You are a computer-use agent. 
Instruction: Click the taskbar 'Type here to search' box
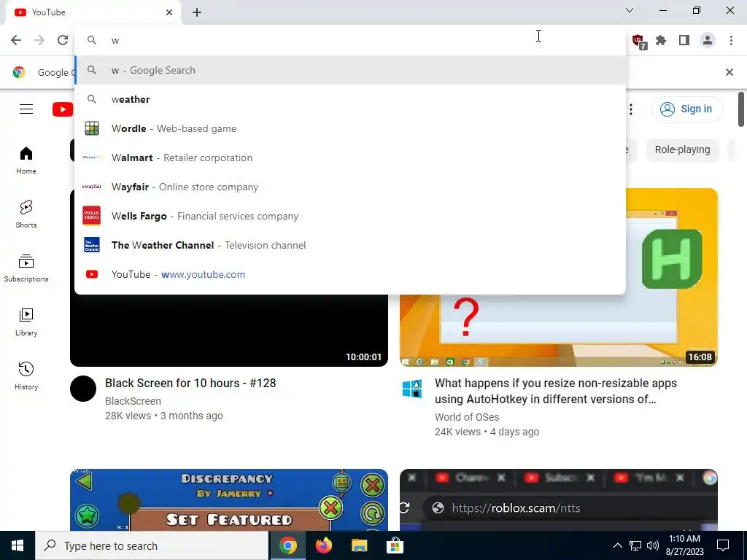152,545
